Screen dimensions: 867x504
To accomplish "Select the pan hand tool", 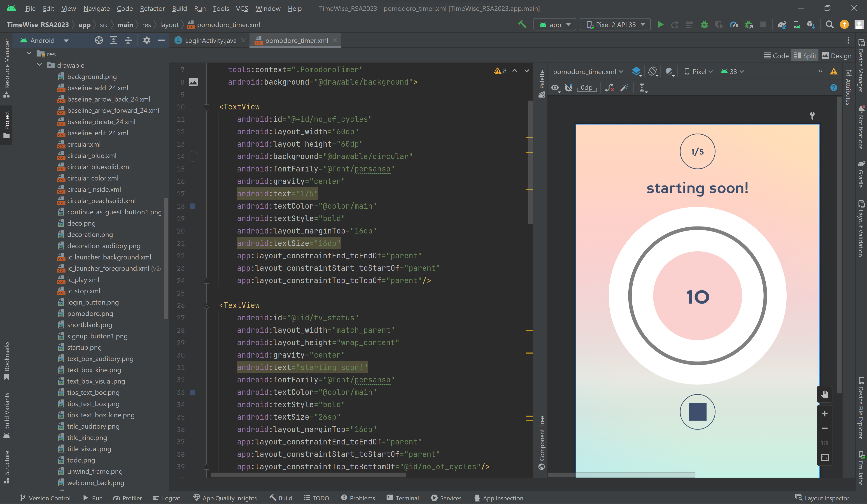I will [x=824, y=394].
